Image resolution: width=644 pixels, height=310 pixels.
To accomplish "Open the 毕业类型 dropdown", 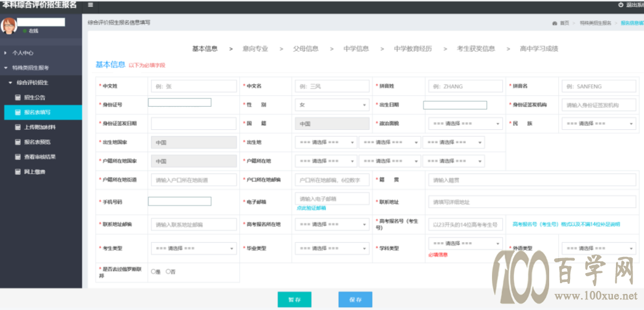I will tap(332, 249).
